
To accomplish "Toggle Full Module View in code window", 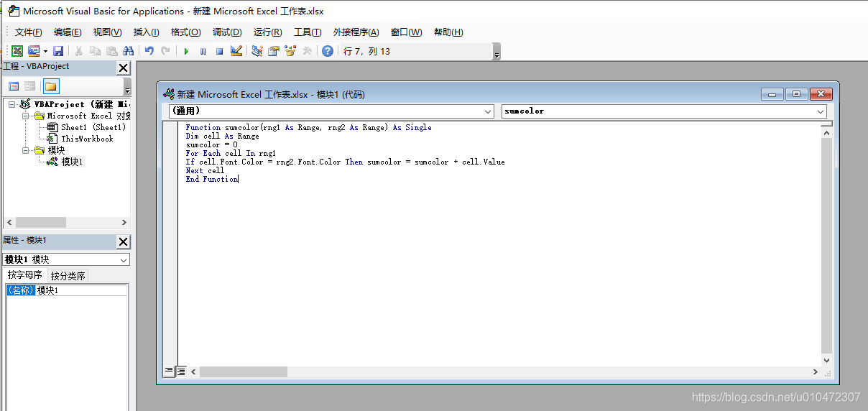I will click(x=181, y=371).
